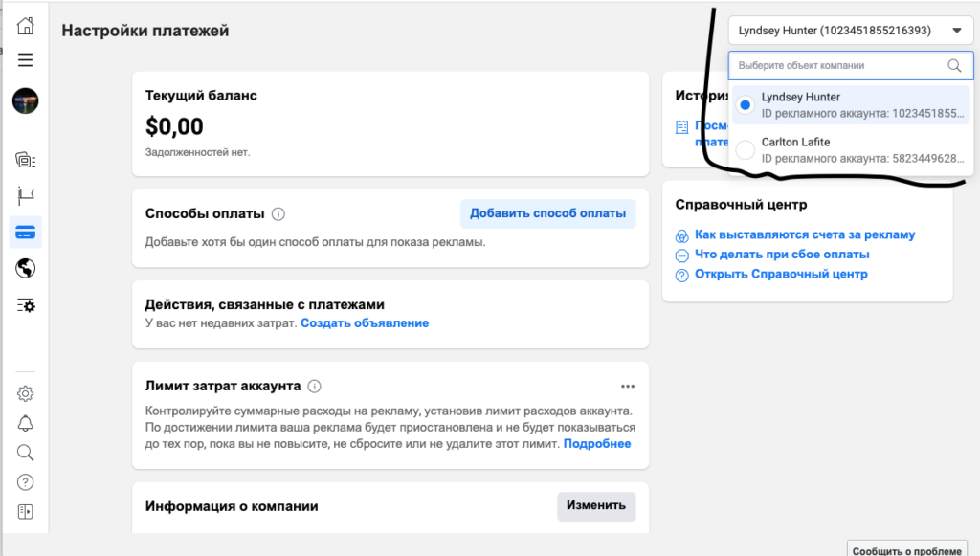Open Как выставляются счета за рекламу link
This screenshot has height=556, width=980.
[x=805, y=234]
